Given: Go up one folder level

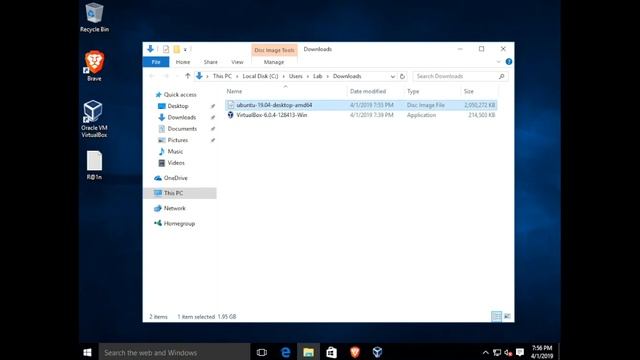Looking at the screenshot, I should click(187, 76).
